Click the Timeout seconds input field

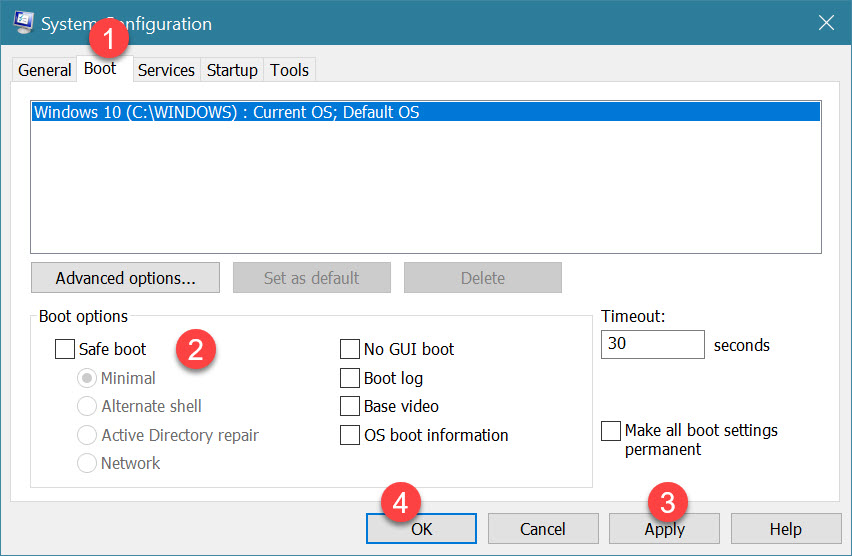tap(652, 345)
